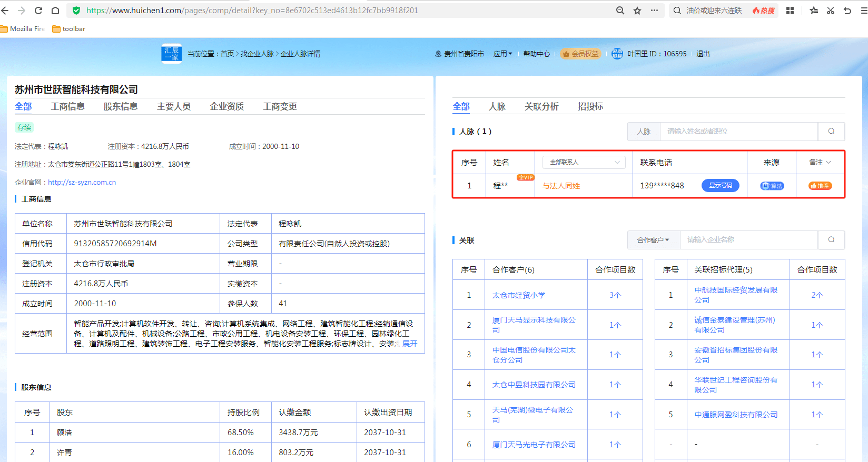Open the toolbar bookmarks folder

point(68,29)
